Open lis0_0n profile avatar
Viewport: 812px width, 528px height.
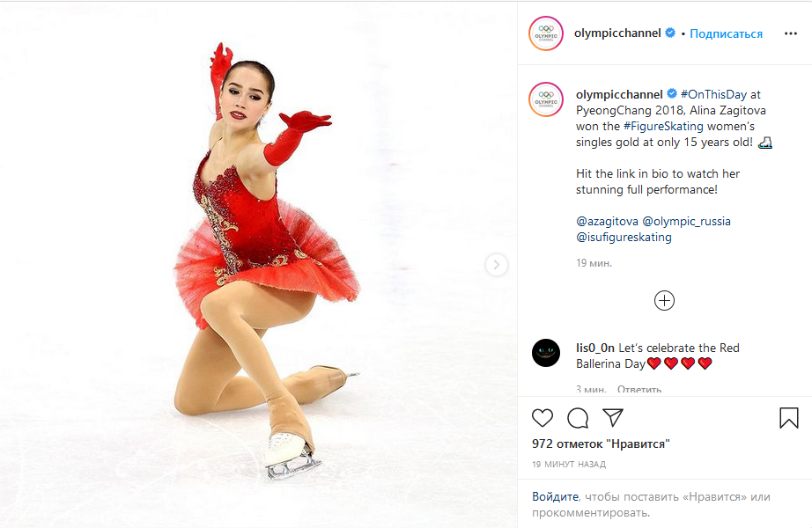click(x=546, y=353)
